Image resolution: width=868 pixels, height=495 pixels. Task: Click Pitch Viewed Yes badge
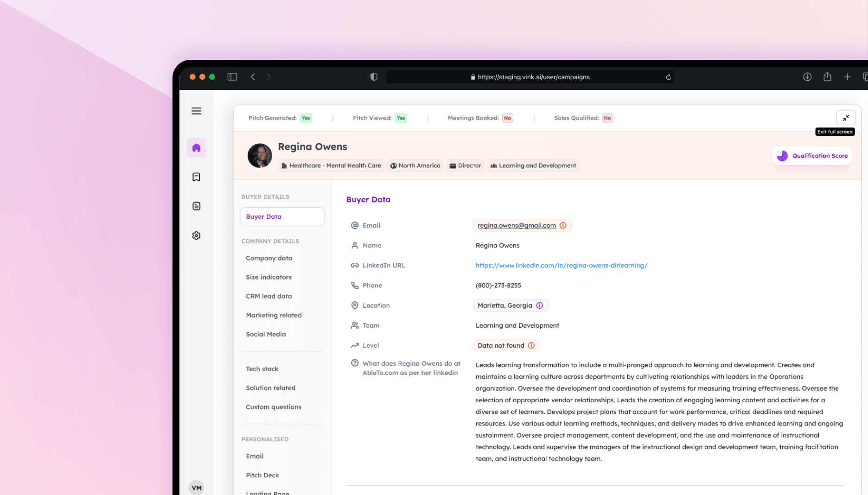coord(401,118)
